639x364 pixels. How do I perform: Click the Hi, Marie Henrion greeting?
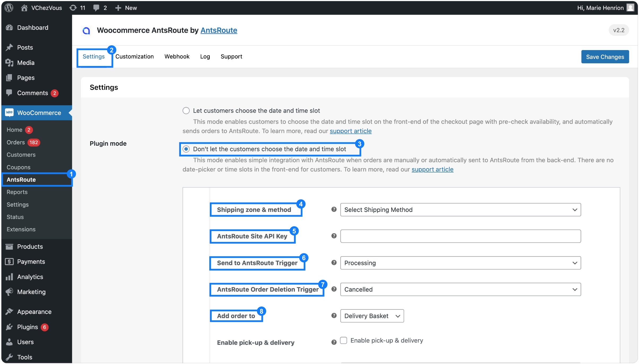point(600,8)
